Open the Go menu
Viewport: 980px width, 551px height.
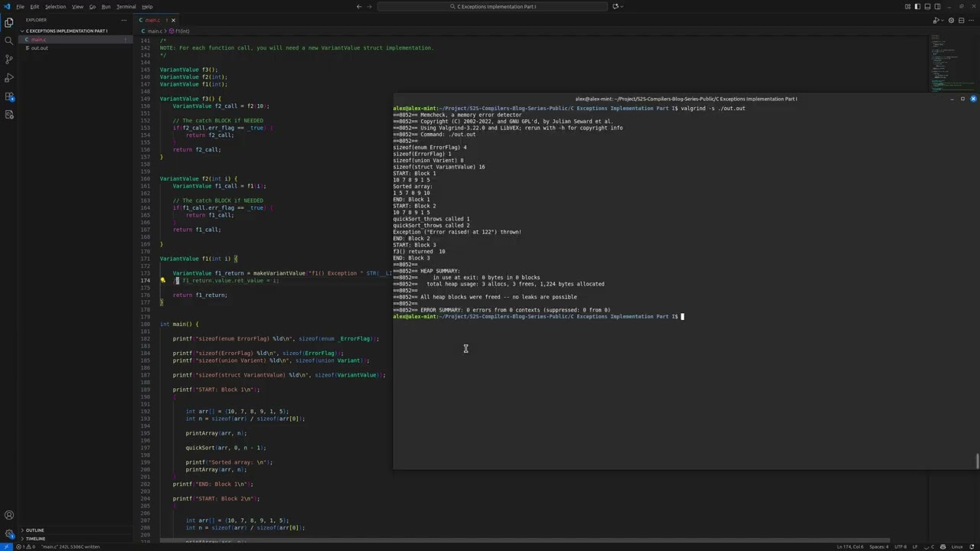click(93, 6)
